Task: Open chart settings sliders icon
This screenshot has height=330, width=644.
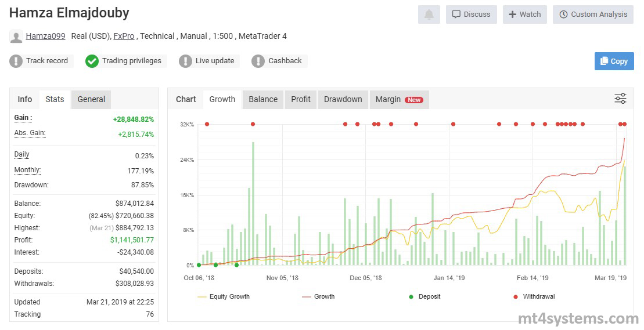Action: 620,99
